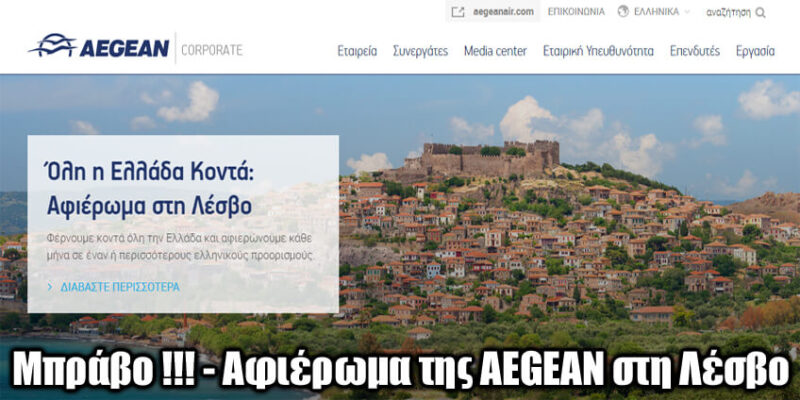This screenshot has width=800, height=400.
Task: Open the Επενδυτές menu
Action: coord(694,51)
